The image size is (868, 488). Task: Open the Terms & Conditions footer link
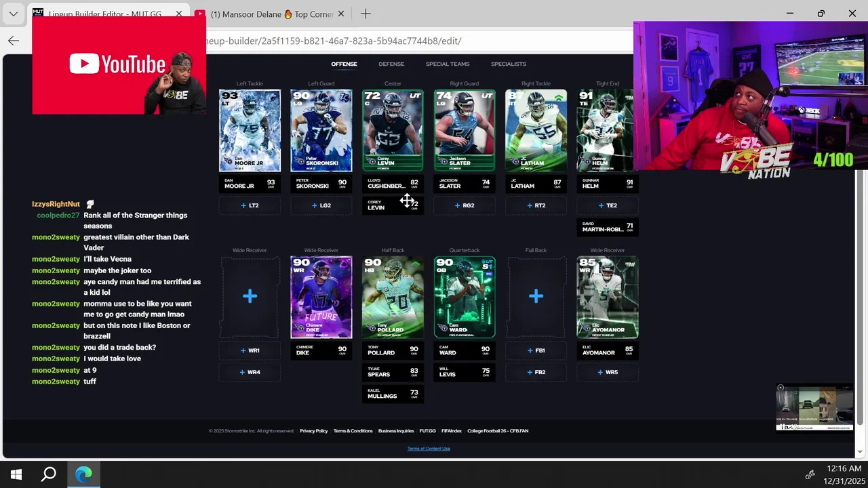pyautogui.click(x=353, y=431)
